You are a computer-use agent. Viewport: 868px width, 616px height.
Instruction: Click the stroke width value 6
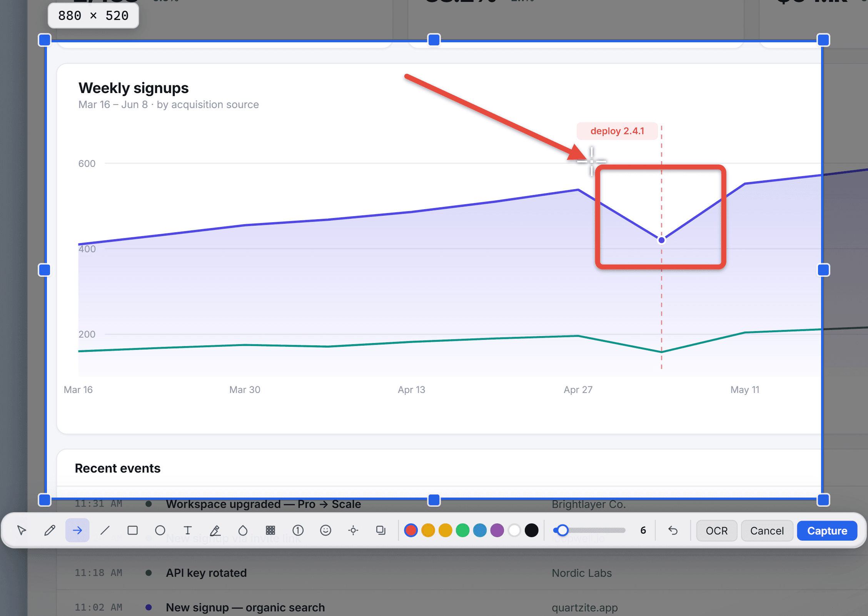643,531
